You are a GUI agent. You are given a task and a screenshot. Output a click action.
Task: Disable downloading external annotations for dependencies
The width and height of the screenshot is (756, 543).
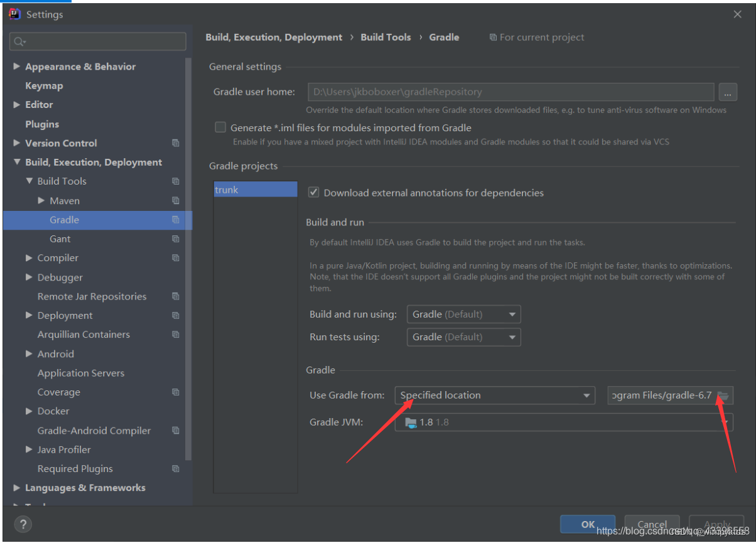[313, 192]
